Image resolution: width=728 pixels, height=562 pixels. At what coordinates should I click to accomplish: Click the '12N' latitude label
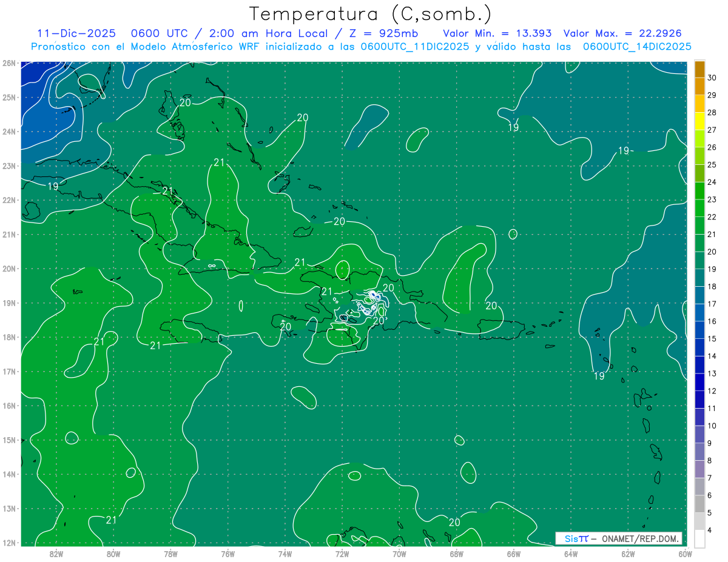tap(8, 543)
